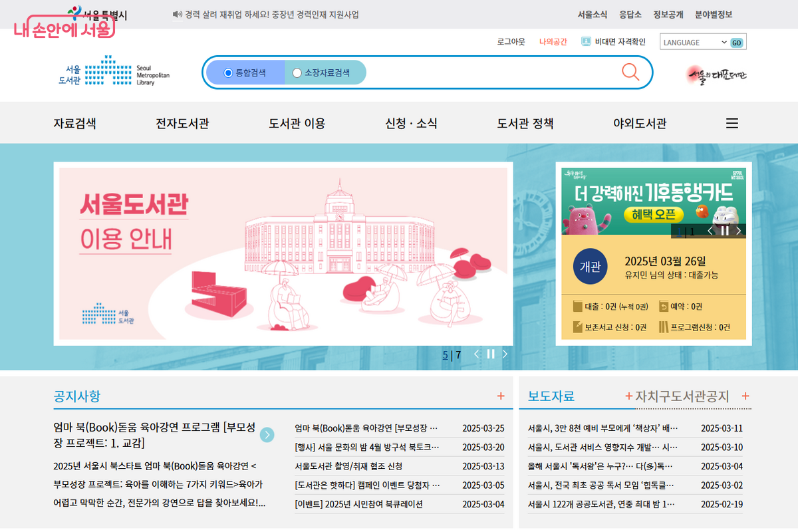The height and width of the screenshot is (532, 798).
Task: Expand 보도자료 list with plus icon
Action: 628,396
